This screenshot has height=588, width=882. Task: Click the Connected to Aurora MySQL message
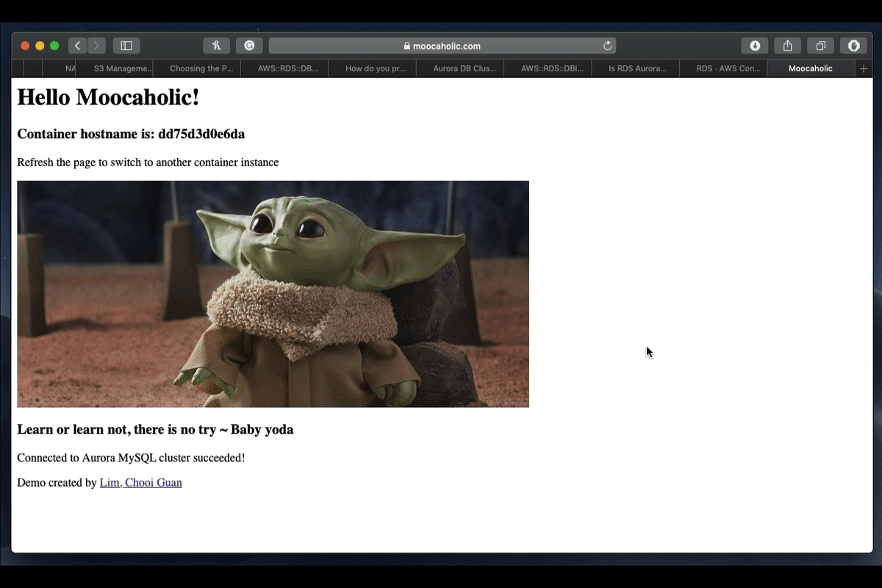pos(131,458)
